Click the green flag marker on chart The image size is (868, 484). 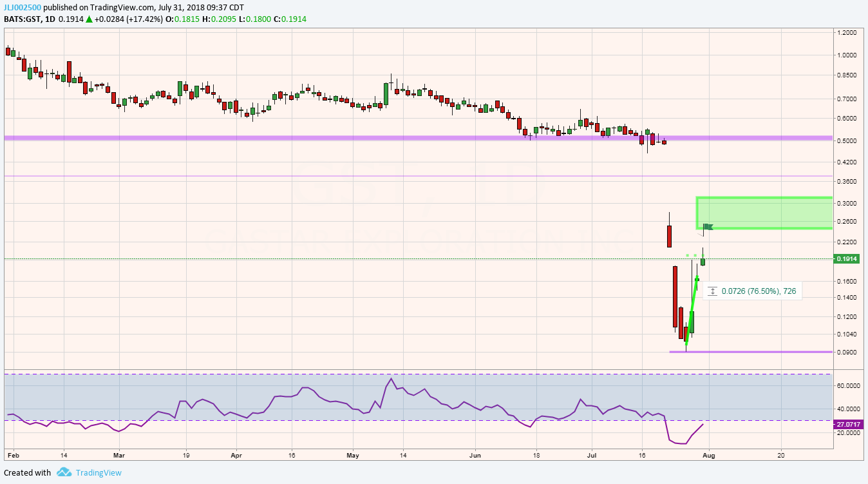(708, 226)
